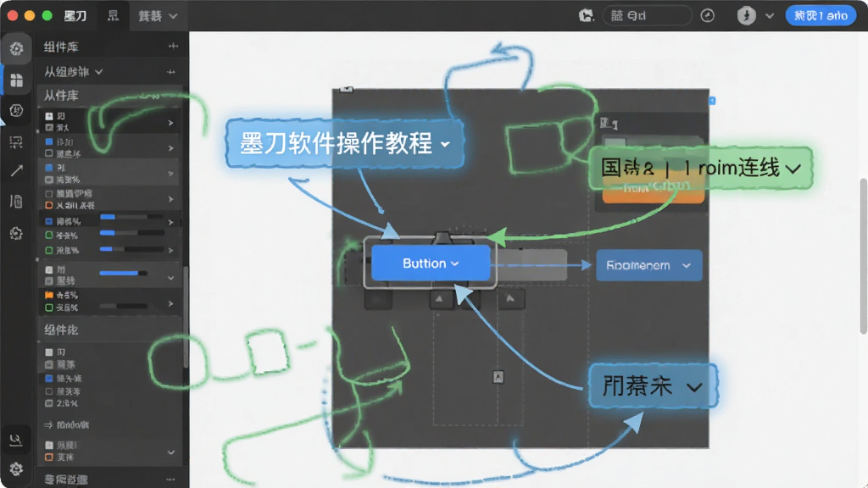
Task: Open the settings gear that ends the sidebar
Action: point(15,469)
